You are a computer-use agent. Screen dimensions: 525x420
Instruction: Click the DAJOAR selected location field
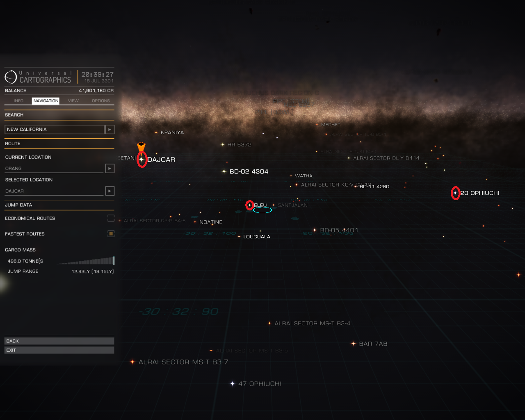(x=55, y=191)
